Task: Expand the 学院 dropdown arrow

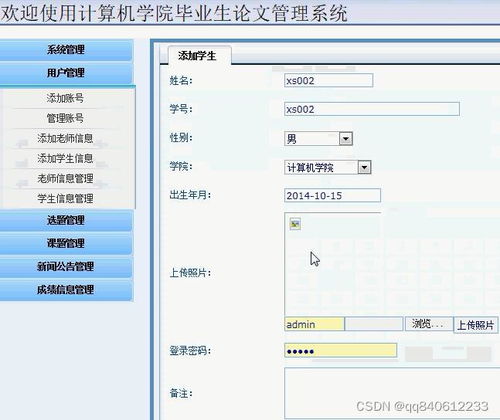Action: click(364, 167)
